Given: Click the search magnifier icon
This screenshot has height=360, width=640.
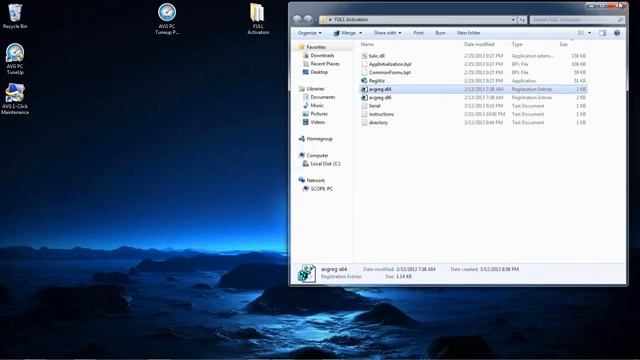Looking at the screenshot, I should [x=620, y=20].
